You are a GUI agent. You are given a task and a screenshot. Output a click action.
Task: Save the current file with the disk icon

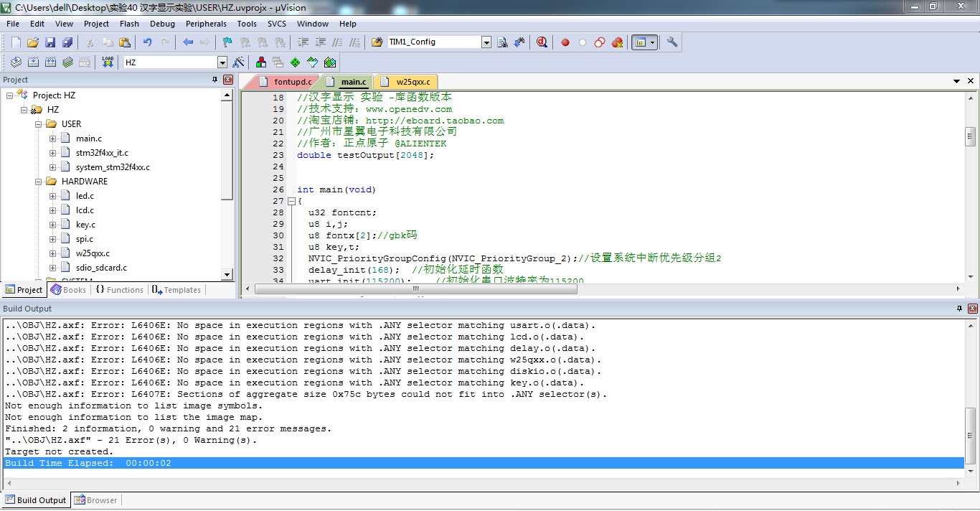(50, 42)
